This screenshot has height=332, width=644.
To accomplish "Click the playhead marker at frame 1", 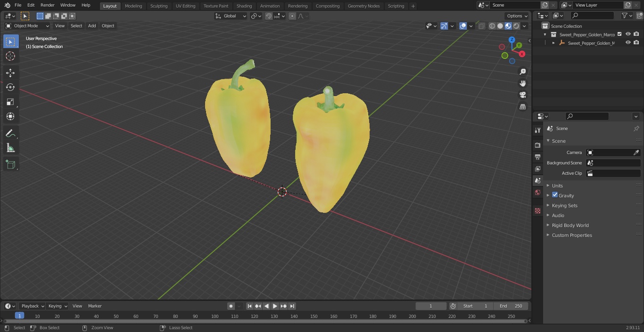I will 19,316.
